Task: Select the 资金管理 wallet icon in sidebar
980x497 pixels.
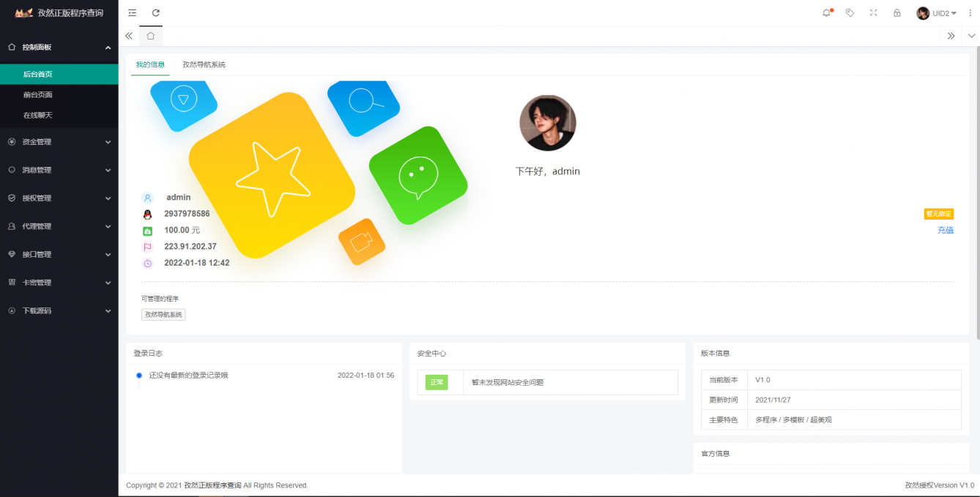Action: [x=11, y=141]
